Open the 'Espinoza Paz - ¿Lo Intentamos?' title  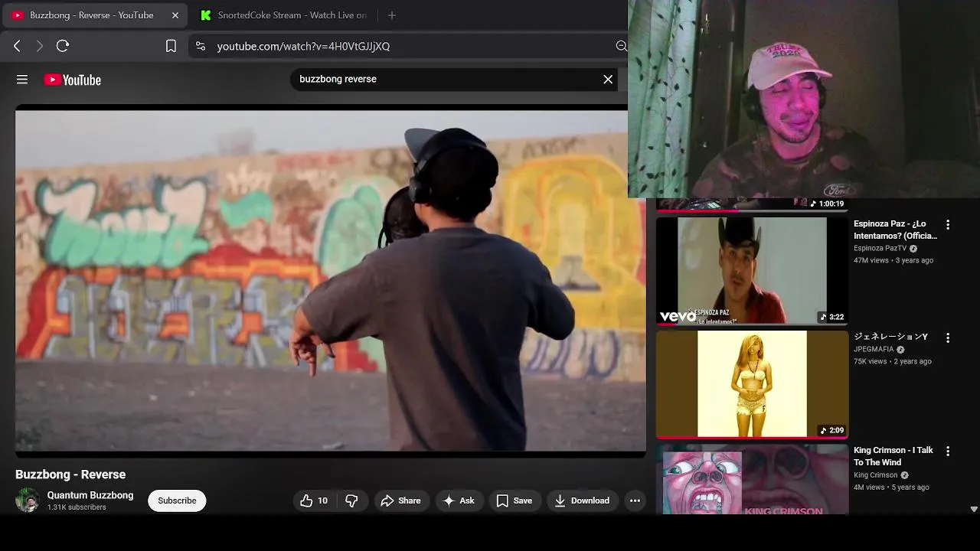(895, 230)
